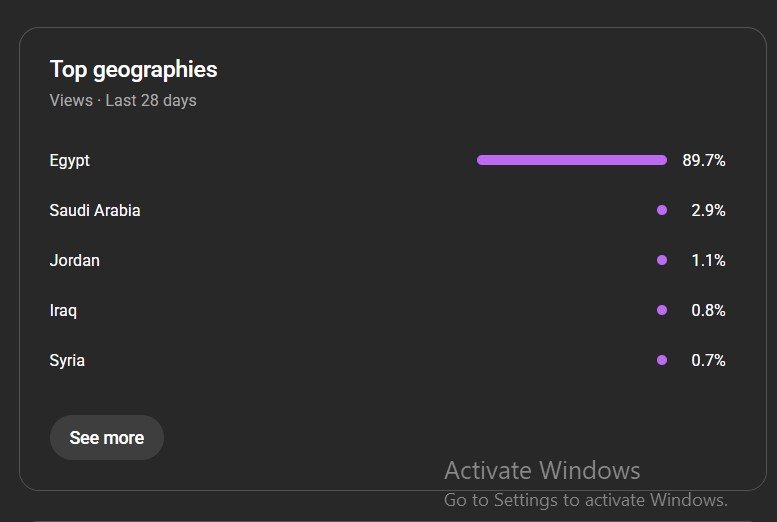Select the Egypt country label
777x522 pixels.
click(70, 160)
